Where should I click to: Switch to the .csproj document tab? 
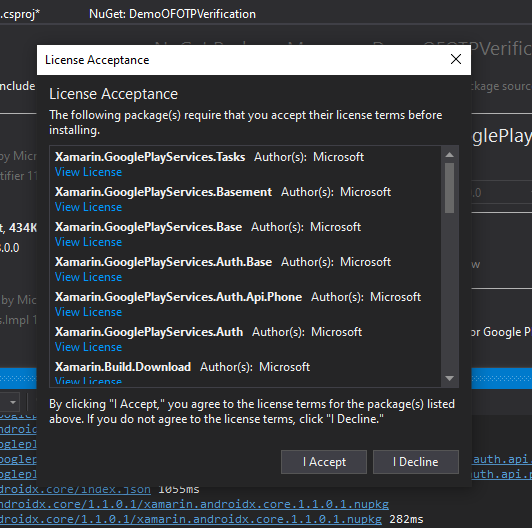(20, 14)
